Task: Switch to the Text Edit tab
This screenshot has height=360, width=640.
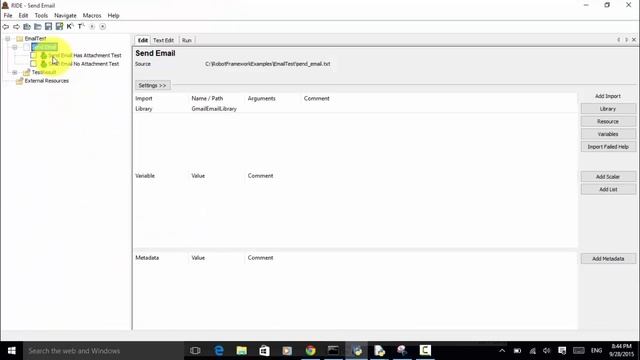Action: 163,40
